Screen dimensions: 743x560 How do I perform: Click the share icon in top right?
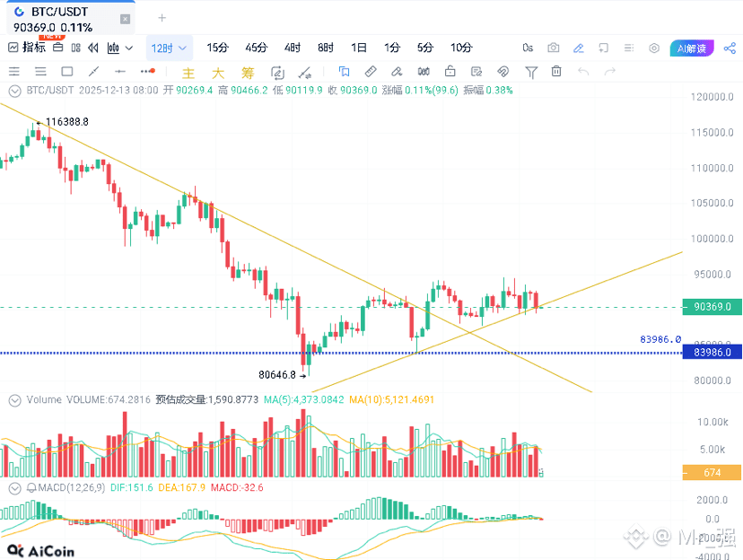click(730, 48)
